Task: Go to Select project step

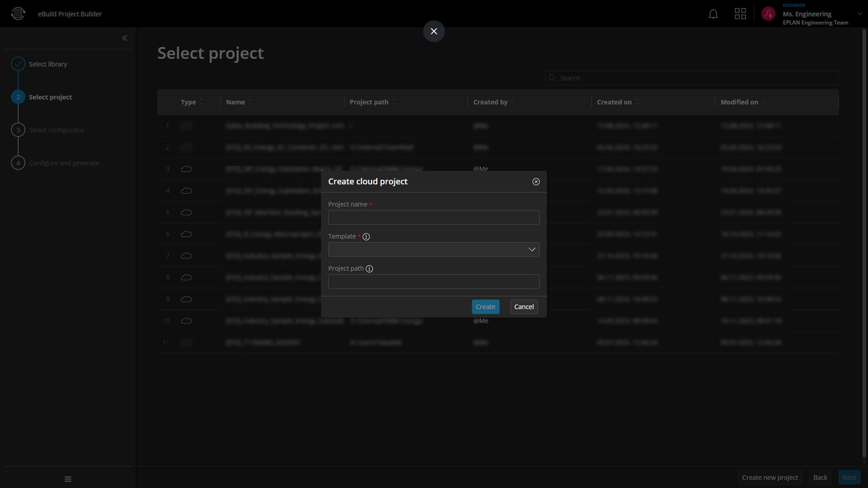Action: point(50,97)
